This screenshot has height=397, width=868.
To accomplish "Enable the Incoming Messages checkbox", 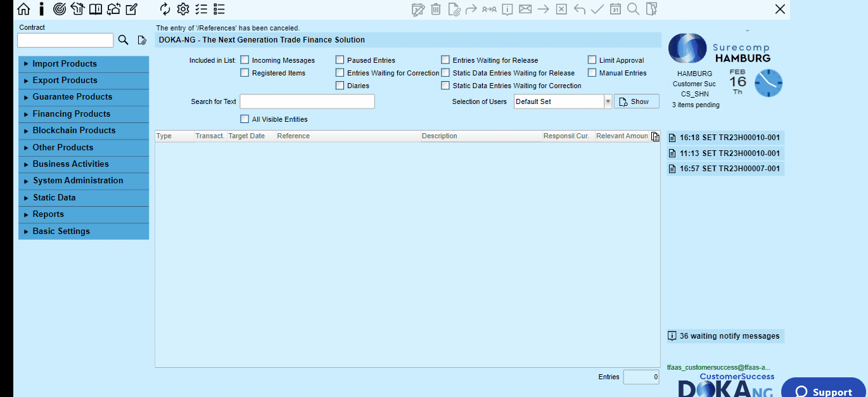I will point(245,60).
